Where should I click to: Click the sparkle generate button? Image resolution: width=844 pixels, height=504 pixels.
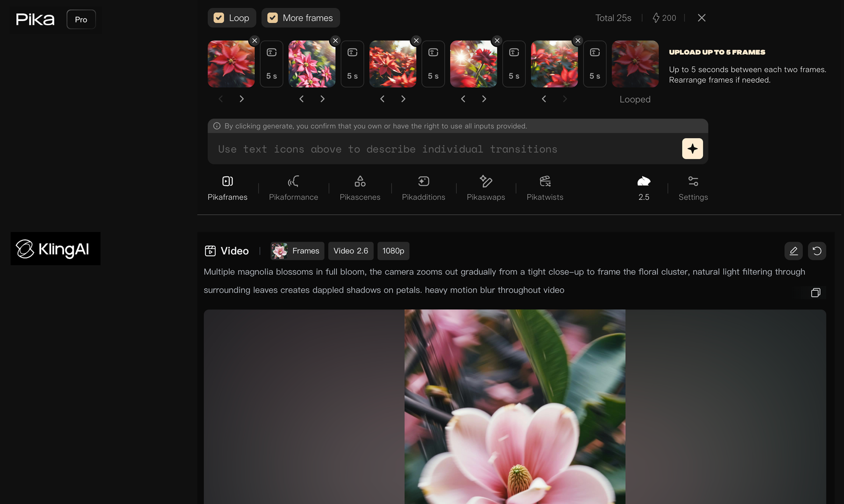pos(692,149)
